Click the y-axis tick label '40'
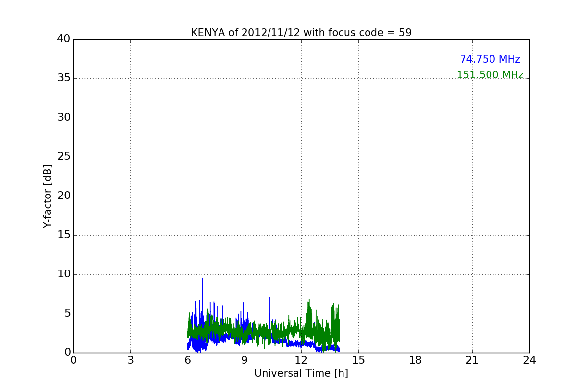588x392 pixels. coord(64,39)
